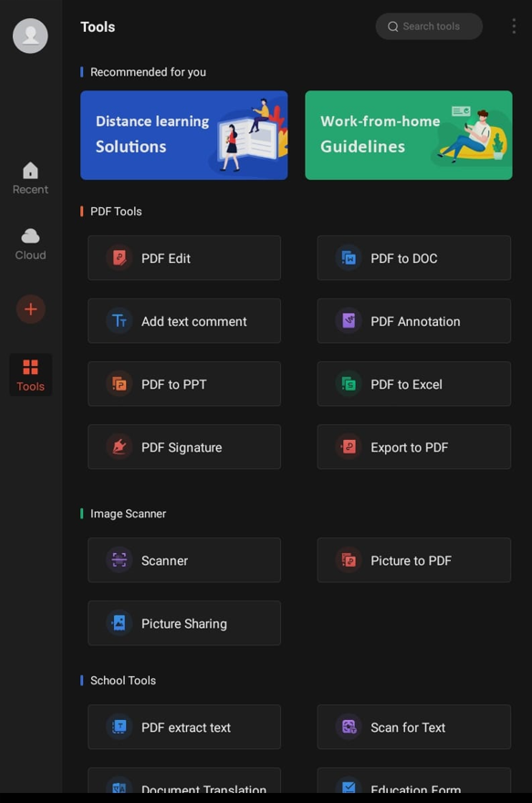The image size is (532, 803).
Task: Select the Scanner label
Action: click(x=164, y=561)
